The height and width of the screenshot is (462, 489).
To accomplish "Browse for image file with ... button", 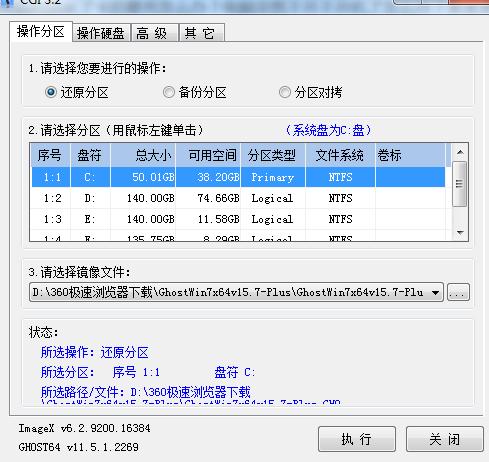I will (x=458, y=292).
